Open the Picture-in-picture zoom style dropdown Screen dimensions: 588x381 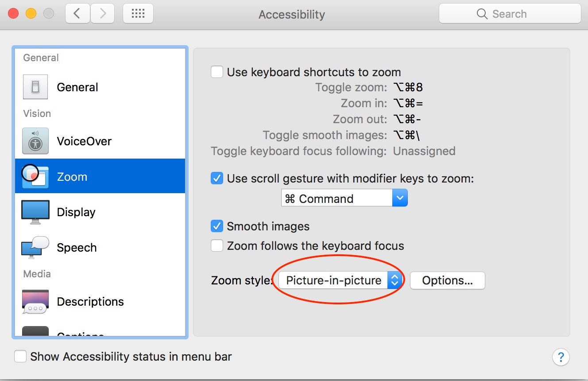[x=340, y=280]
